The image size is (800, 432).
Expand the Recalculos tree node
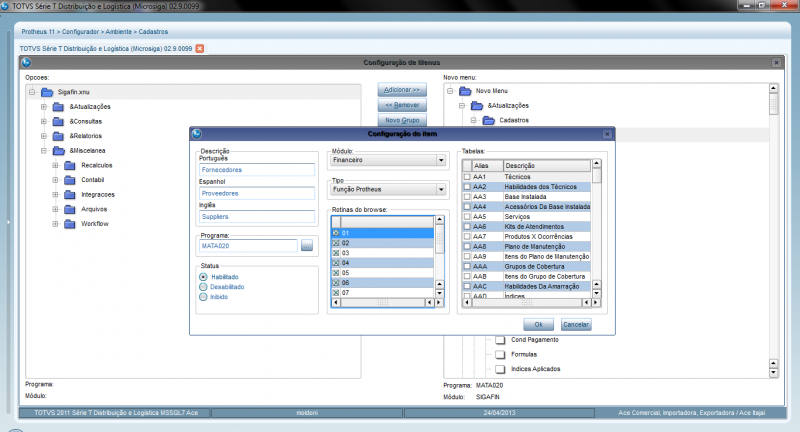click(56, 165)
